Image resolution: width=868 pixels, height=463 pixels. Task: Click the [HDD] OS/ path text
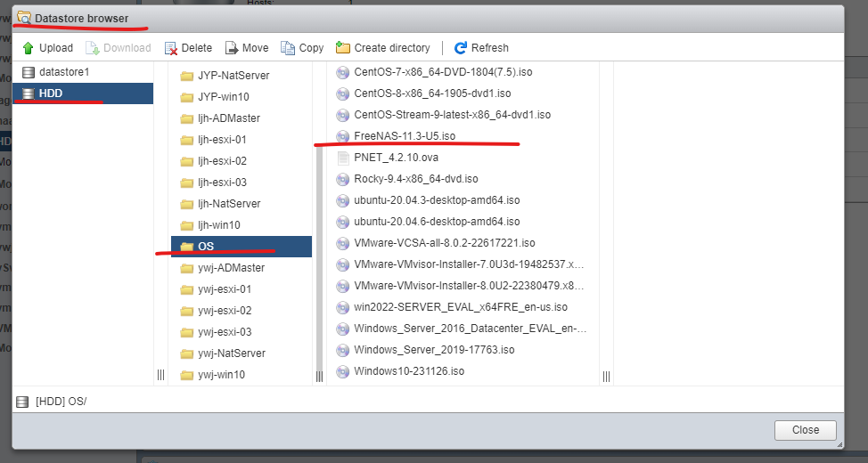pos(61,402)
